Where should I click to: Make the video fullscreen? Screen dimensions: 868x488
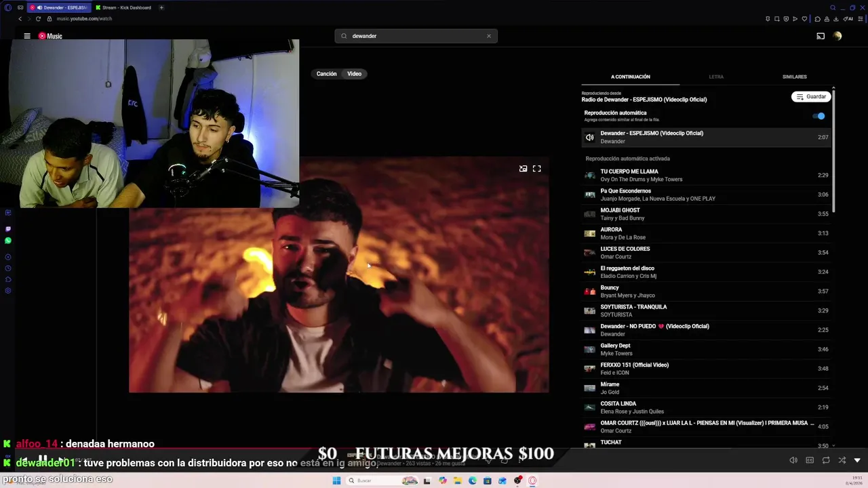[x=536, y=169]
